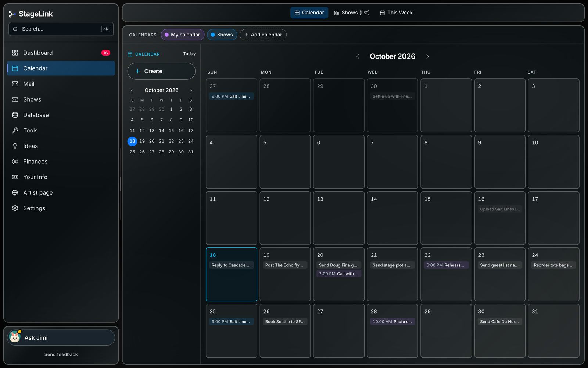Open the Artist page section
This screenshot has height=368, width=588.
click(x=61, y=193)
